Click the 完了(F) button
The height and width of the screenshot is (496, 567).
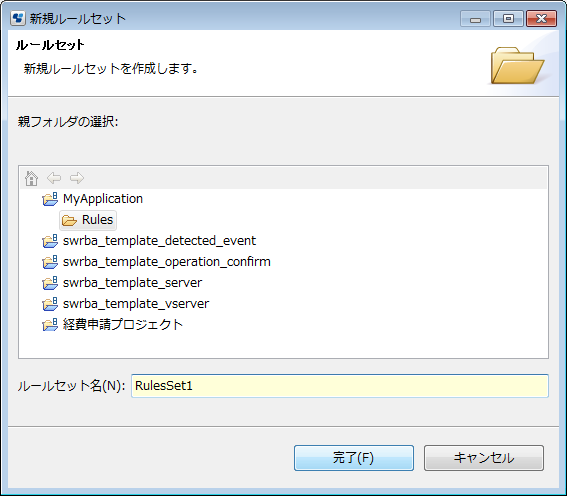(x=354, y=458)
